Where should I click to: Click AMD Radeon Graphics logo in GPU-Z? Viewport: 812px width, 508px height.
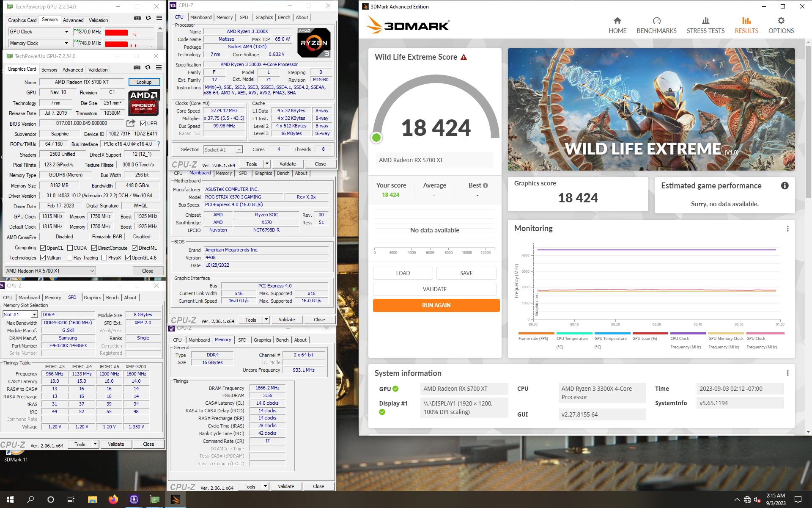144,102
